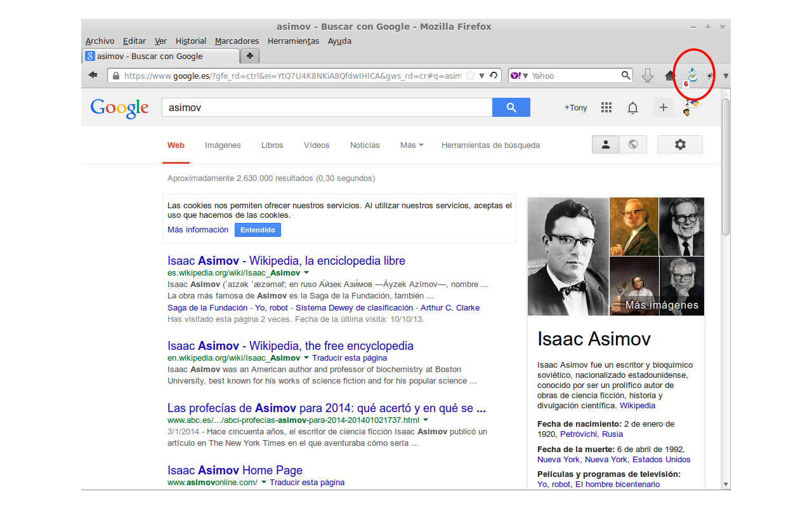
Task: Open the Yahoo search engine selector dropdown
Action: pos(518,76)
